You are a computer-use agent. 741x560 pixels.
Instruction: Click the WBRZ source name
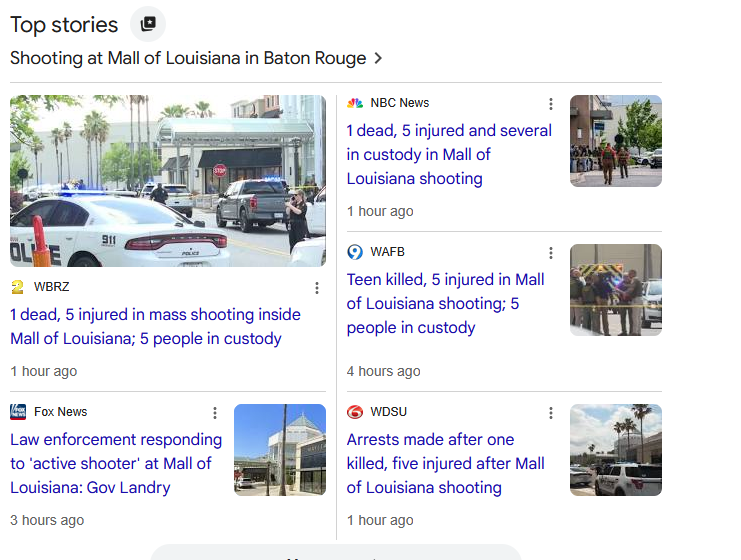click(52, 287)
